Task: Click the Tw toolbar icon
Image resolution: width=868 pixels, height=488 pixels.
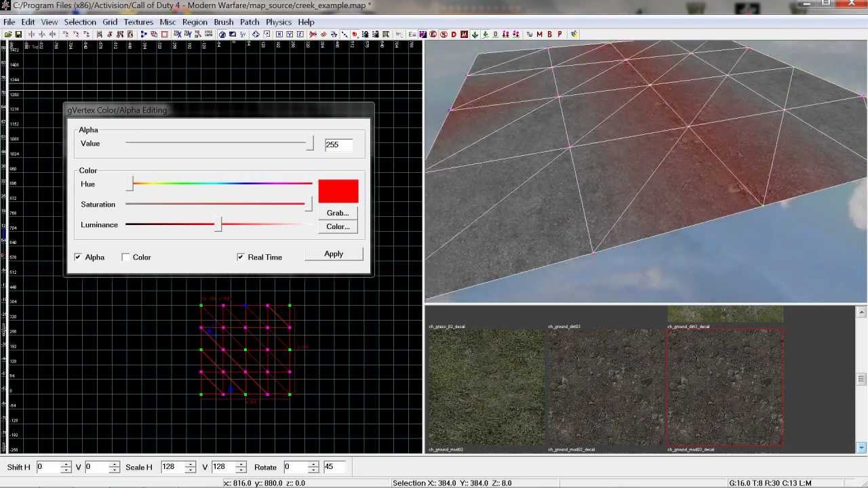Action: [529, 35]
